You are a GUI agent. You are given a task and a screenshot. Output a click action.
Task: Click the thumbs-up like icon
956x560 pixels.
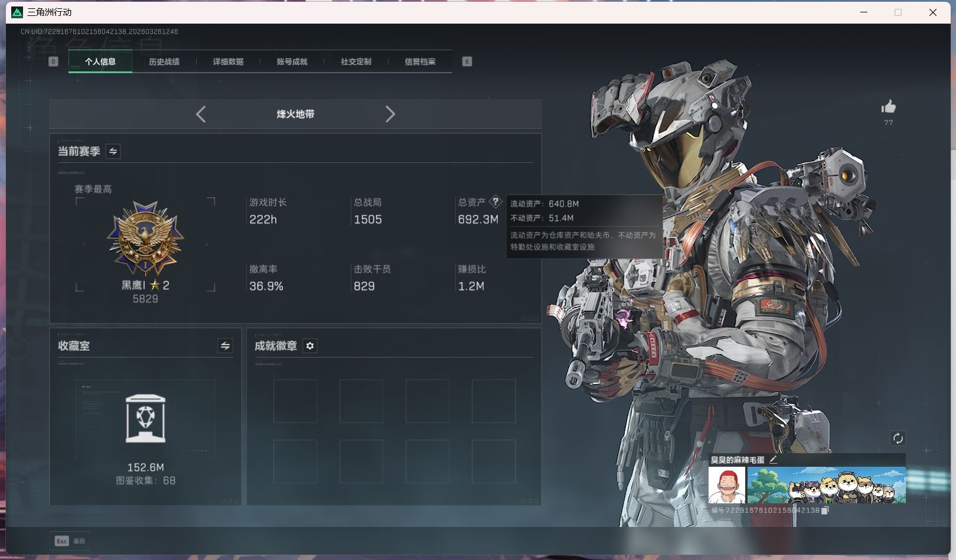(x=888, y=107)
